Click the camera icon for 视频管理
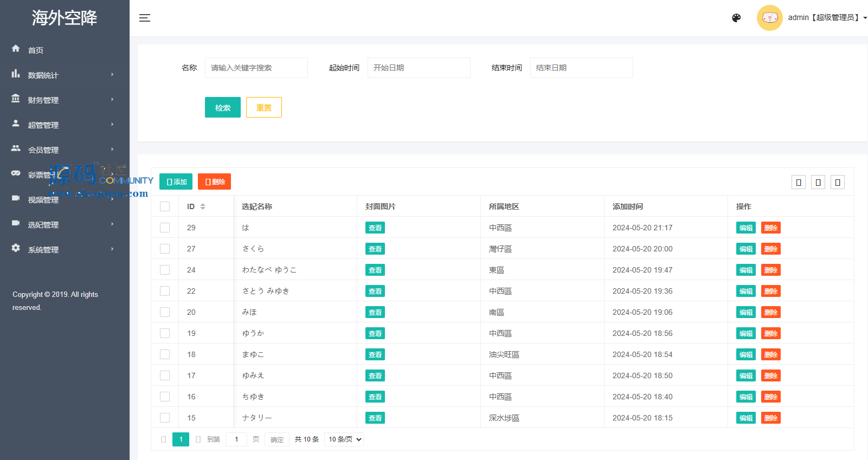This screenshot has height=460, width=868. pyautogui.click(x=16, y=198)
